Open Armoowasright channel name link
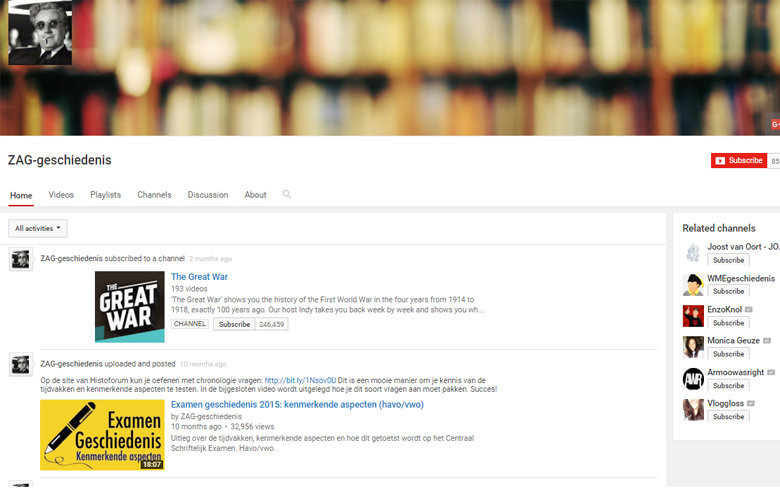 tap(736, 372)
